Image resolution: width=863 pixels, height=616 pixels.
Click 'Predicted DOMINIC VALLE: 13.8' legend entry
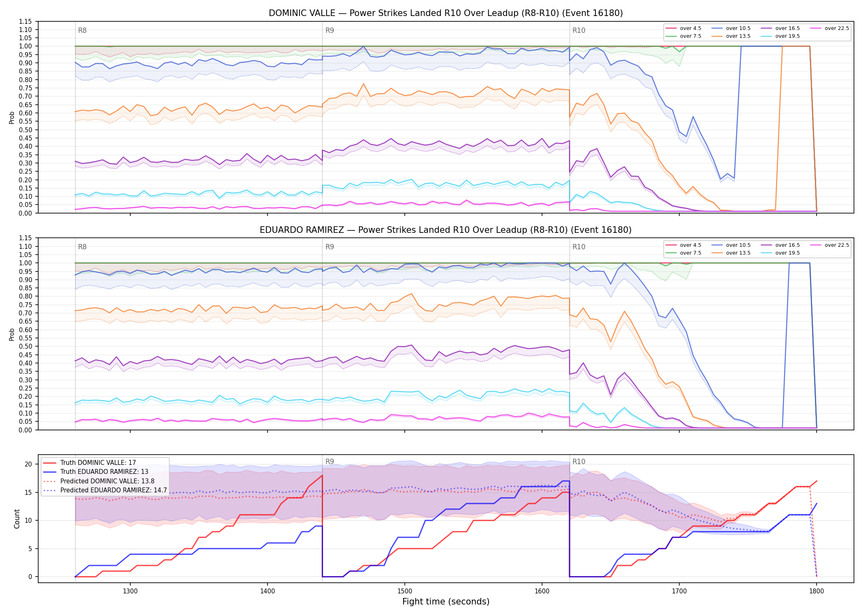pos(99,481)
